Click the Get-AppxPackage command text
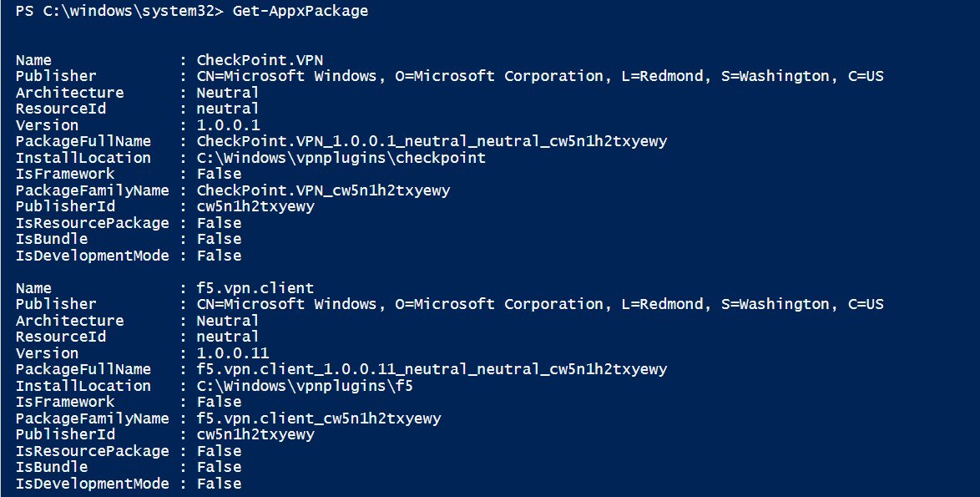 (300, 11)
